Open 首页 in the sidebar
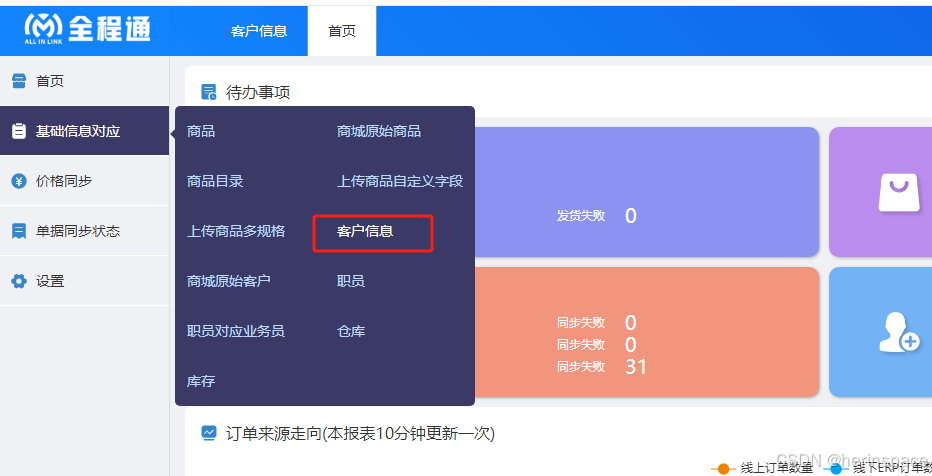This screenshot has height=476, width=932. click(x=84, y=81)
